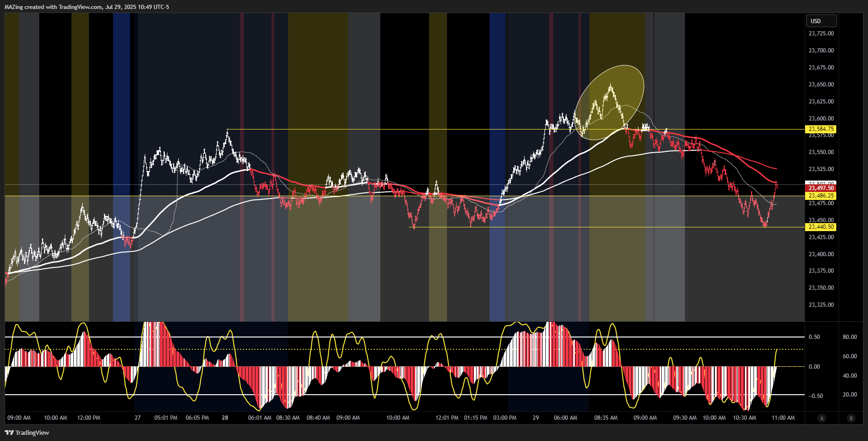This screenshot has width=868, height=441.
Task: Select the 23,440.50 yellow price label
Action: point(821,227)
